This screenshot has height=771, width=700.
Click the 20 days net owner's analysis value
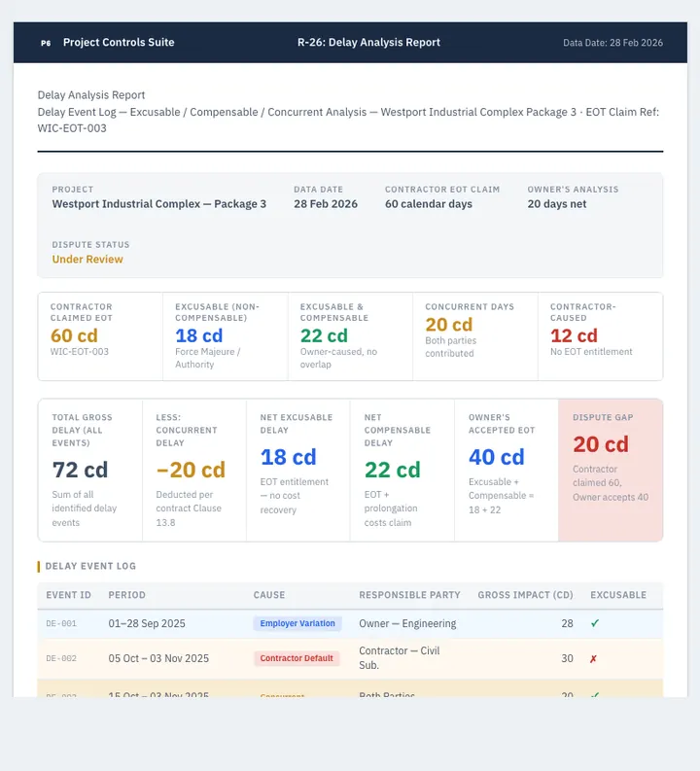(x=557, y=204)
